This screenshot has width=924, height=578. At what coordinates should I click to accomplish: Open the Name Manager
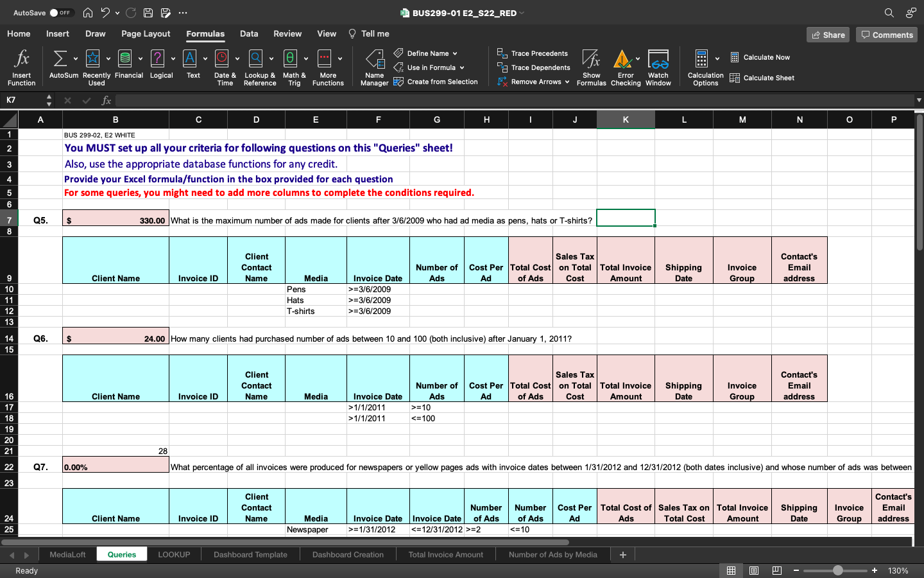(x=375, y=68)
